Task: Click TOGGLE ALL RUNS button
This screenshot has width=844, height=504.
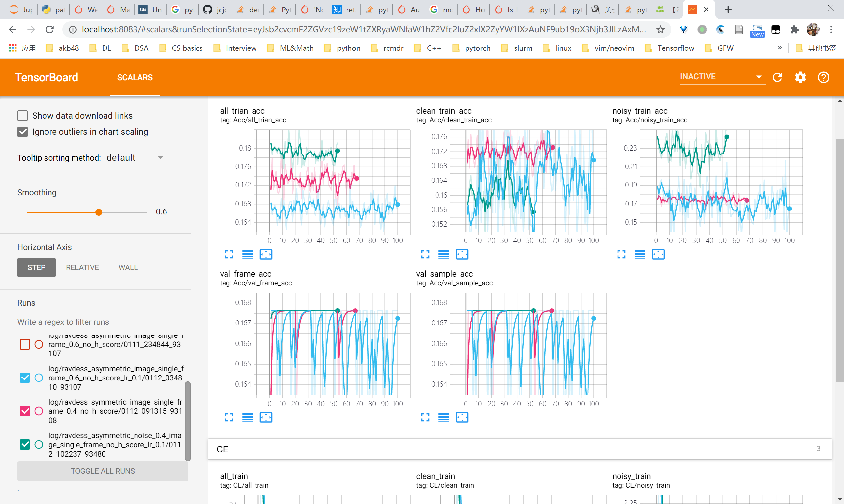Action: [x=103, y=471]
